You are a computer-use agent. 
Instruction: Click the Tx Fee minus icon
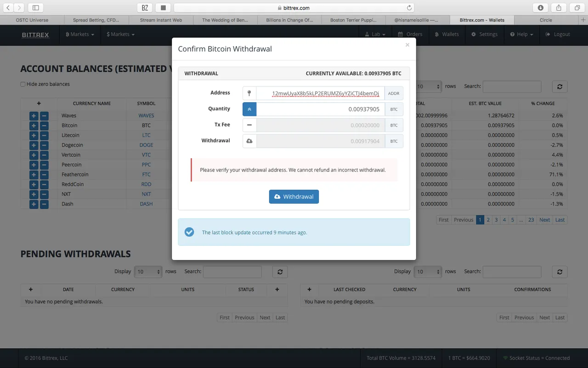(x=249, y=125)
